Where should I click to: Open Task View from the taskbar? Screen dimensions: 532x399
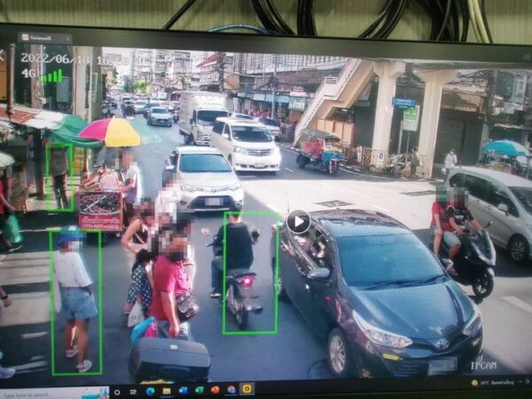coord(133,390)
